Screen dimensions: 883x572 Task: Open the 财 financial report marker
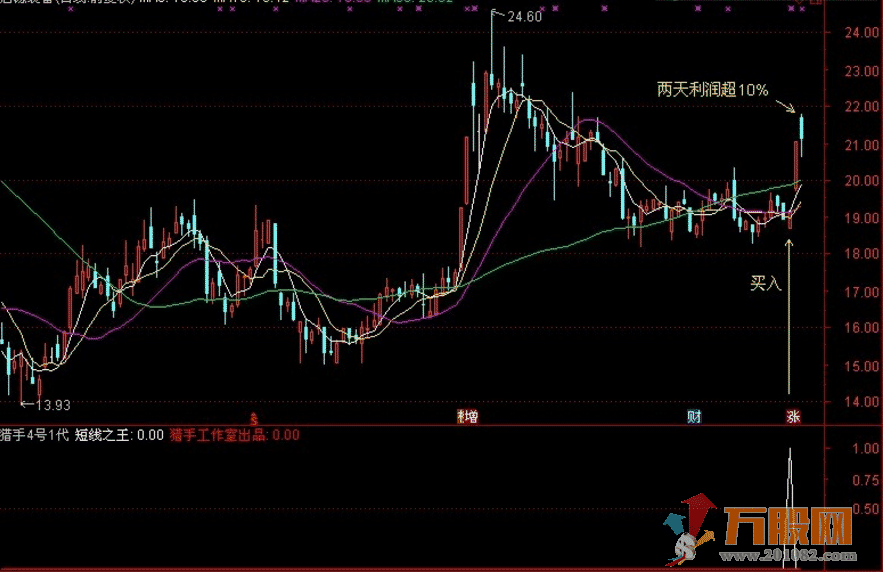[694, 417]
